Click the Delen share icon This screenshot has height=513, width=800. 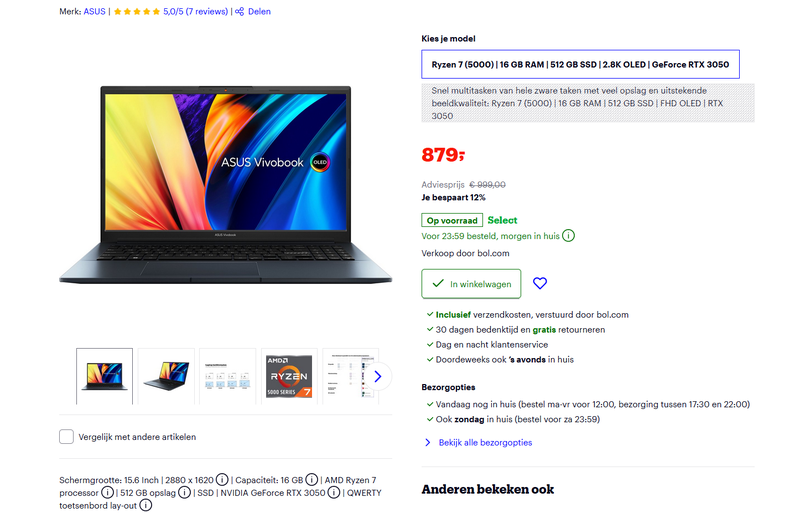coord(239,11)
